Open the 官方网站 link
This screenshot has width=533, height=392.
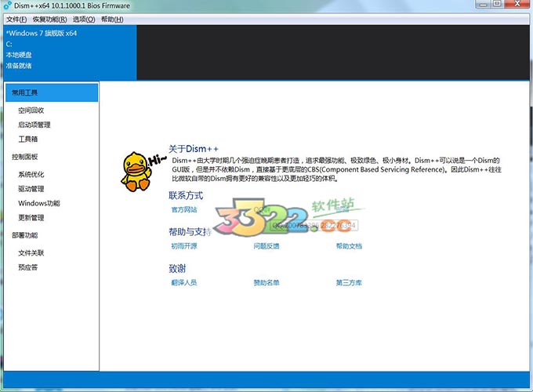click(x=184, y=209)
